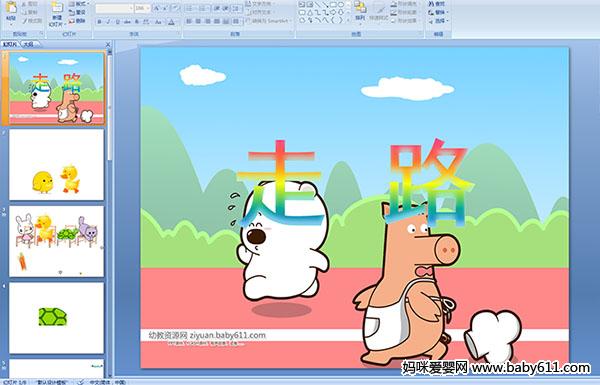Toggle Italic formatting
Image resolution: width=600 pixels, height=385 pixels.
[x=108, y=22]
